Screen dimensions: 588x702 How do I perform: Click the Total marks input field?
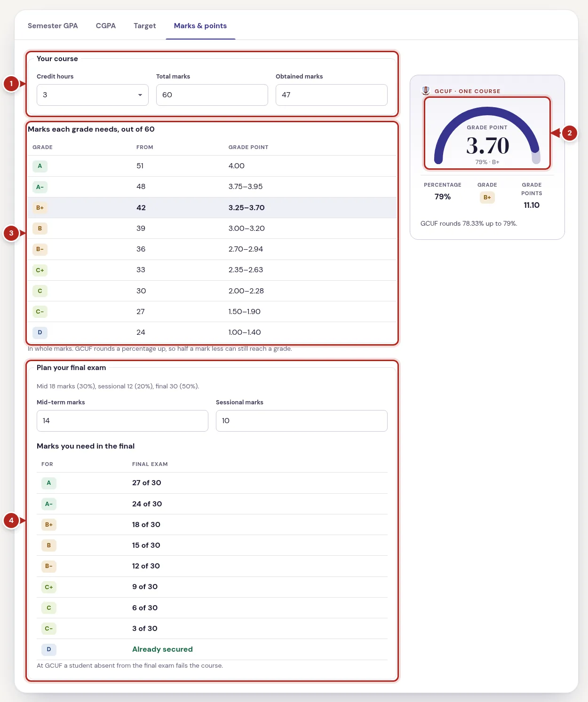pos(212,95)
